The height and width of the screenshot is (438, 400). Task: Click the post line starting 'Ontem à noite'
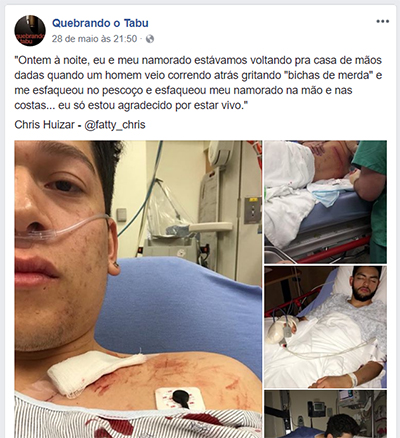pyautogui.click(x=198, y=60)
